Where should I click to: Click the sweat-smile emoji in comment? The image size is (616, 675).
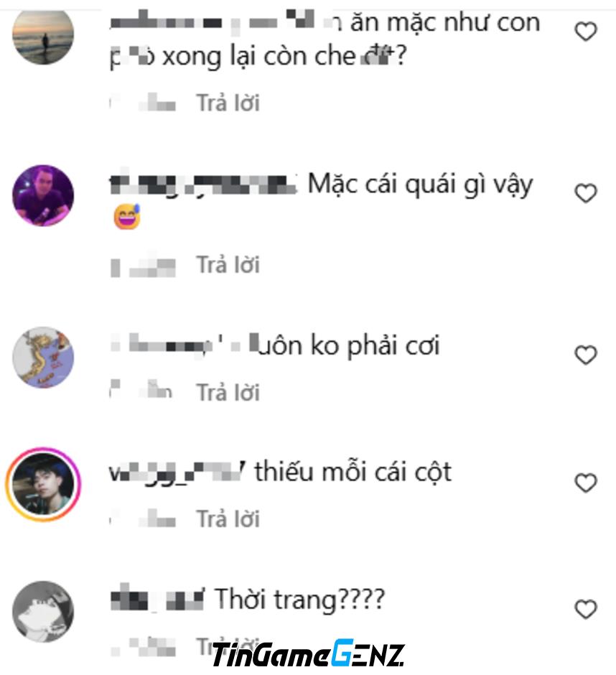click(127, 217)
